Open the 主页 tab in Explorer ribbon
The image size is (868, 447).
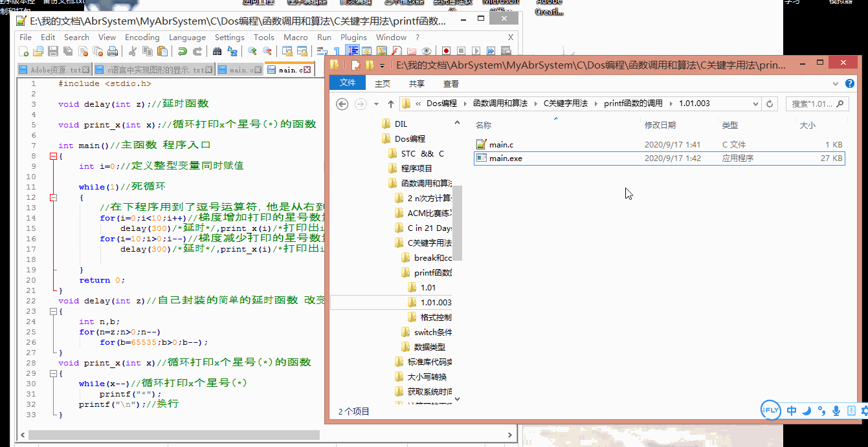point(383,83)
